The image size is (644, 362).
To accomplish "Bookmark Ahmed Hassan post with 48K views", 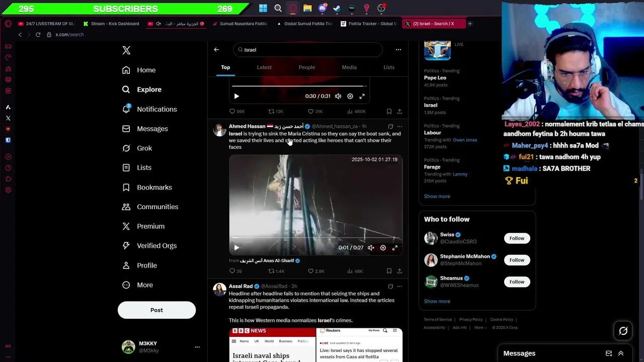I will coord(389,271).
